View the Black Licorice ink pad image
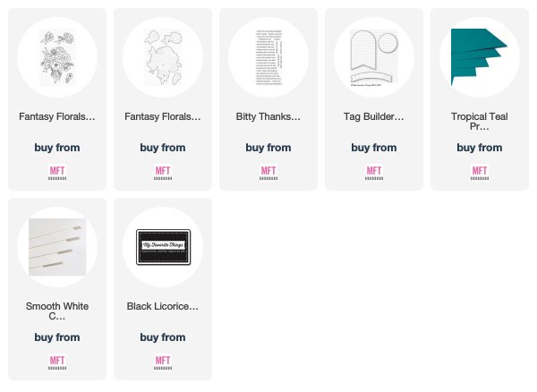537x392 pixels. coord(163,247)
